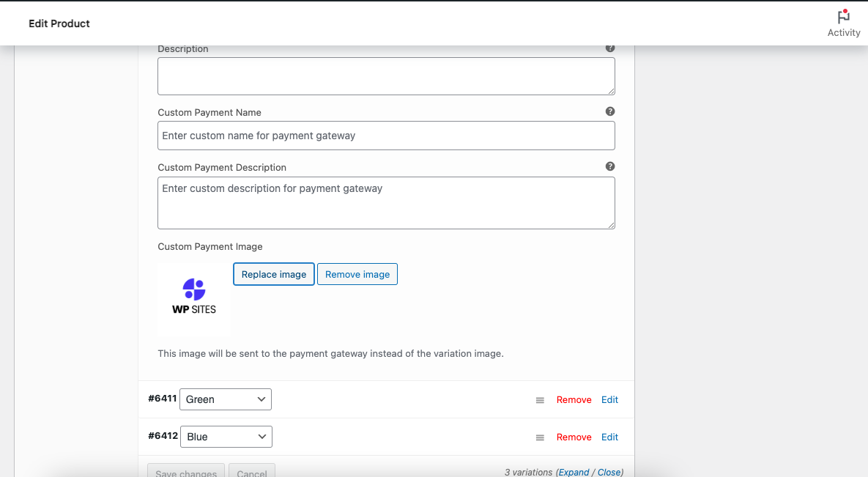Focus the Custom Payment Name input

(386, 136)
